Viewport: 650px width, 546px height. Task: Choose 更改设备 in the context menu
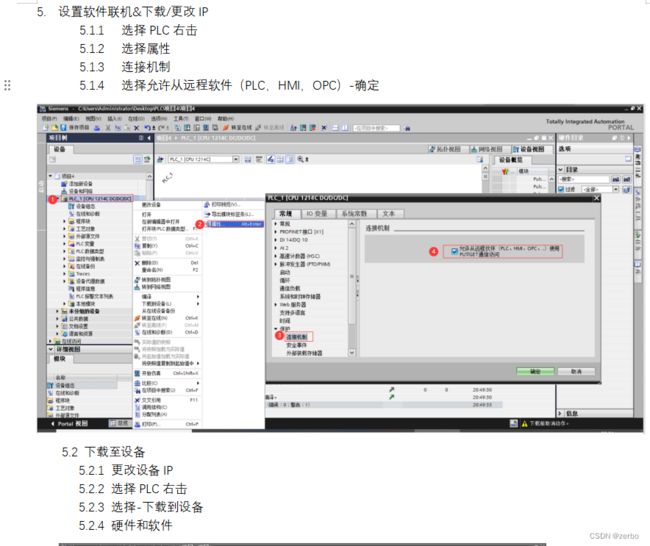pos(151,205)
